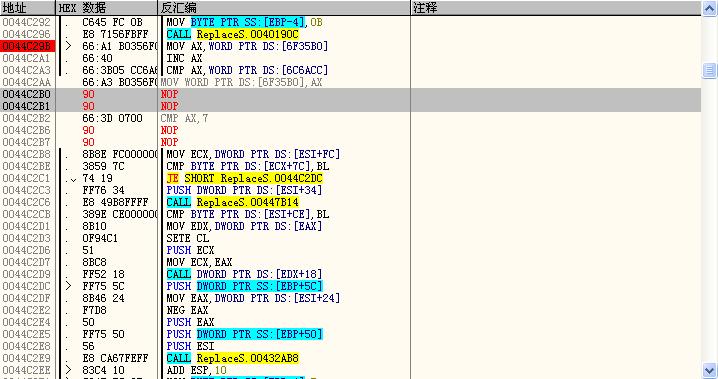Viewport: 718px width, 379px height.
Task: Select address 0044C2B6
Action: [x=27, y=130]
